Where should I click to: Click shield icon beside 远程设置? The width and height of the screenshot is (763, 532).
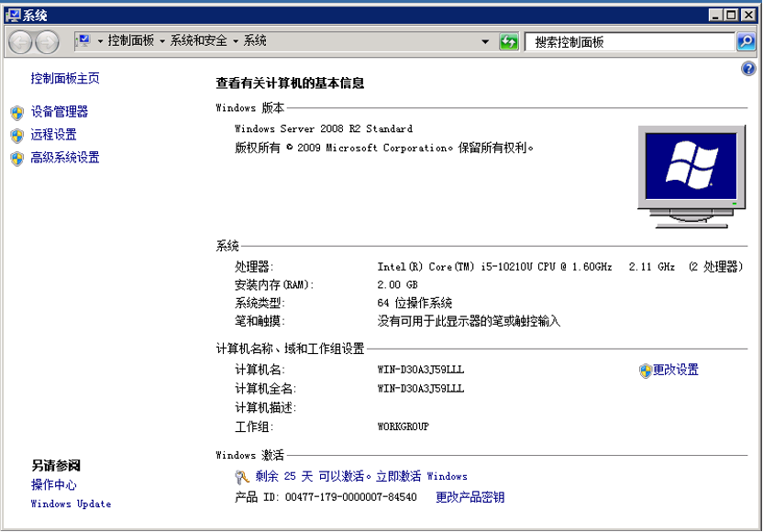click(17, 136)
